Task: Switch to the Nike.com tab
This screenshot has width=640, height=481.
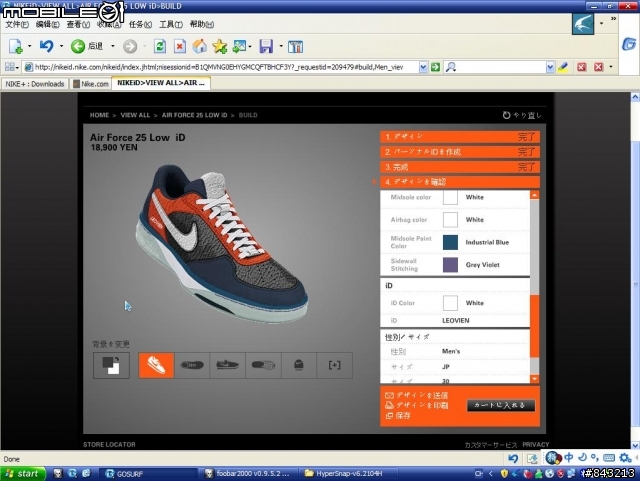Action: coord(91,84)
